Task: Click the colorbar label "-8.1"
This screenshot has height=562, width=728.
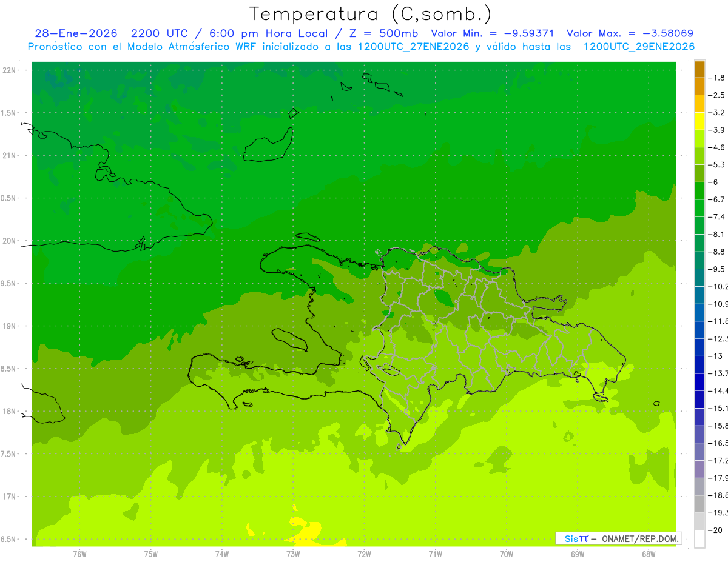Action: tap(716, 234)
